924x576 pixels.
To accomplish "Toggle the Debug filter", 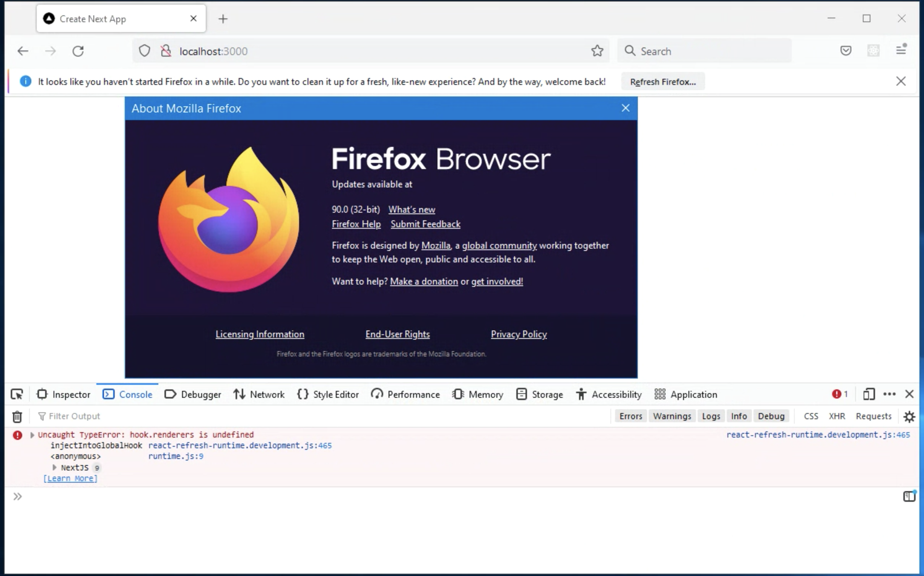I will pos(771,416).
